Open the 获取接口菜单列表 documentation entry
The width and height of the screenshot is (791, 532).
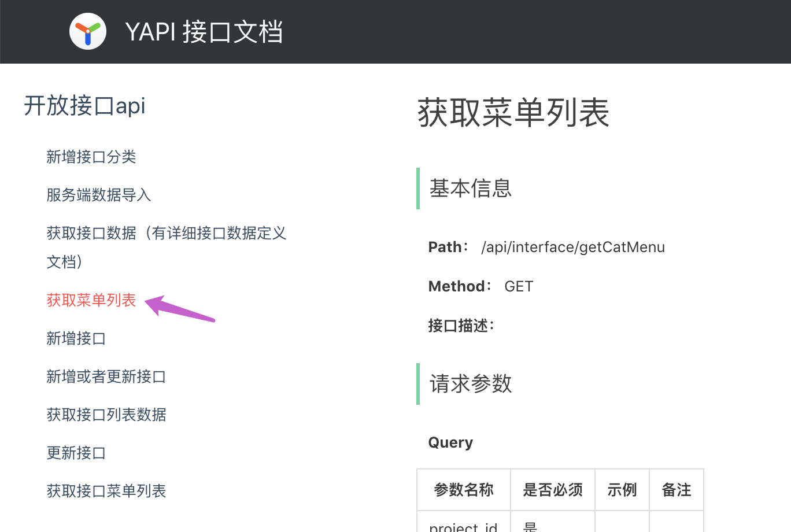(x=106, y=491)
